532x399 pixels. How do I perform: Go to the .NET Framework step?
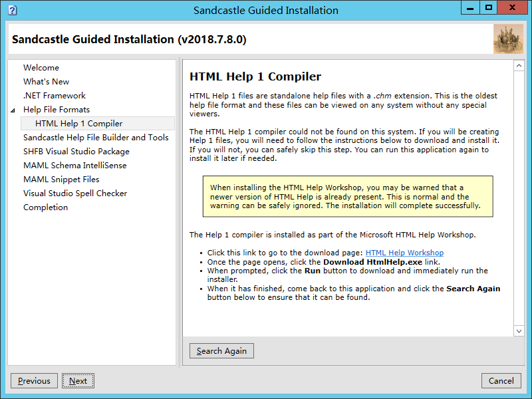click(55, 95)
